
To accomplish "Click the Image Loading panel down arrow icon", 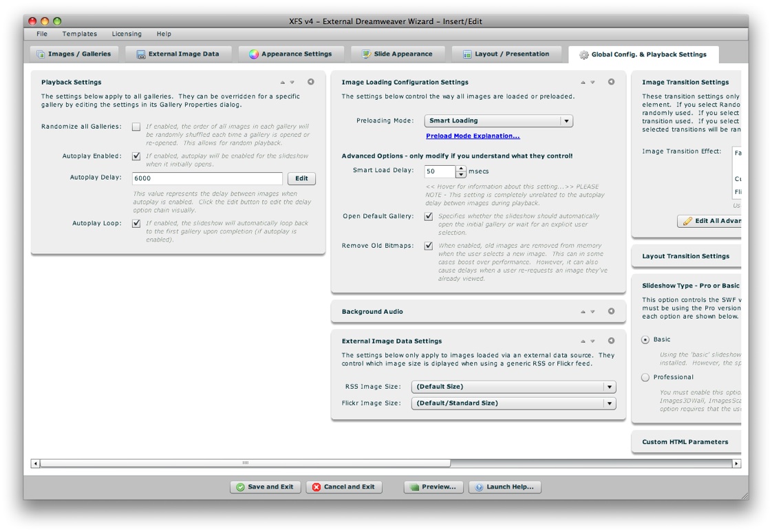I will [592, 83].
